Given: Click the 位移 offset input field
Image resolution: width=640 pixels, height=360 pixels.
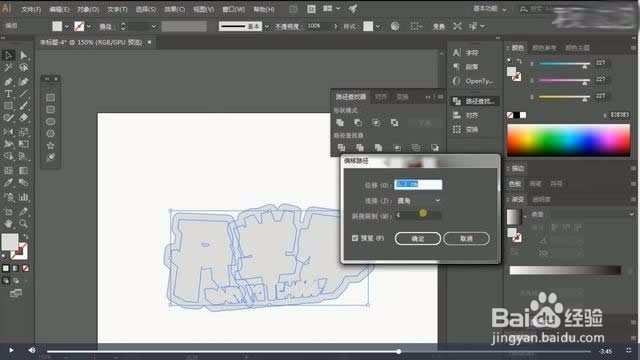Looking at the screenshot, I should click(x=418, y=184).
